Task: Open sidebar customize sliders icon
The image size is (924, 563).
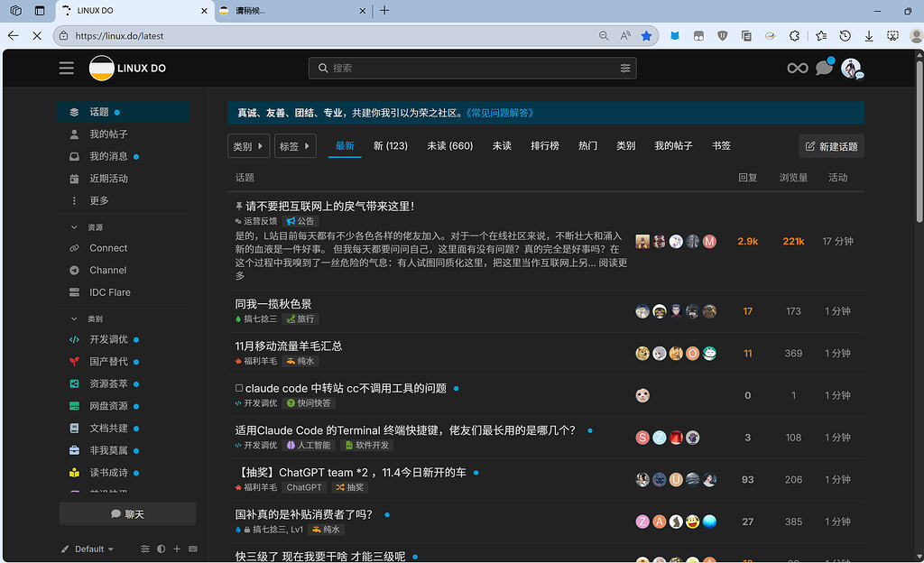Action: click(x=145, y=549)
